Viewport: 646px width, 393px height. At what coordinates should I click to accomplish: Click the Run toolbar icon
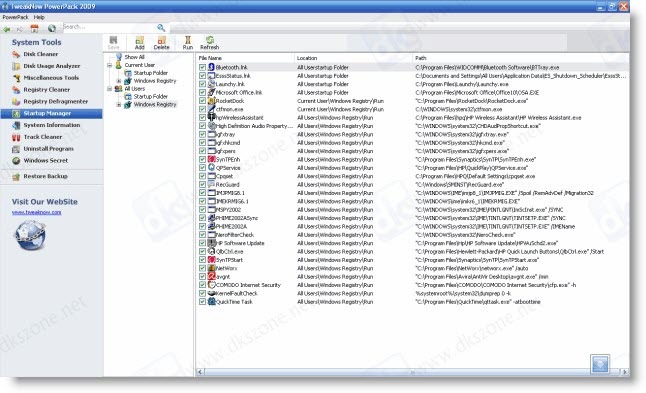click(187, 43)
